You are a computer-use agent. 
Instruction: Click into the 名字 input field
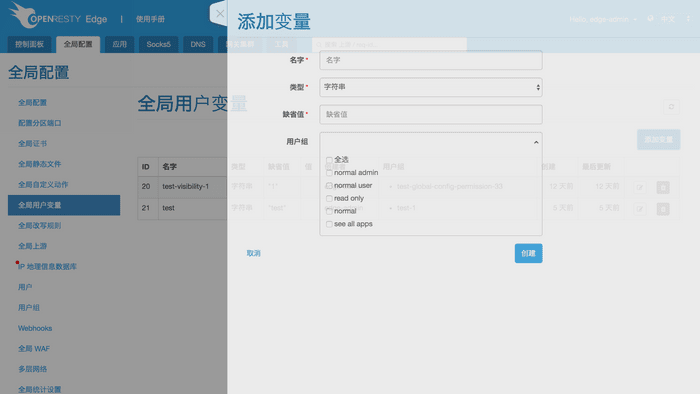tap(431, 60)
